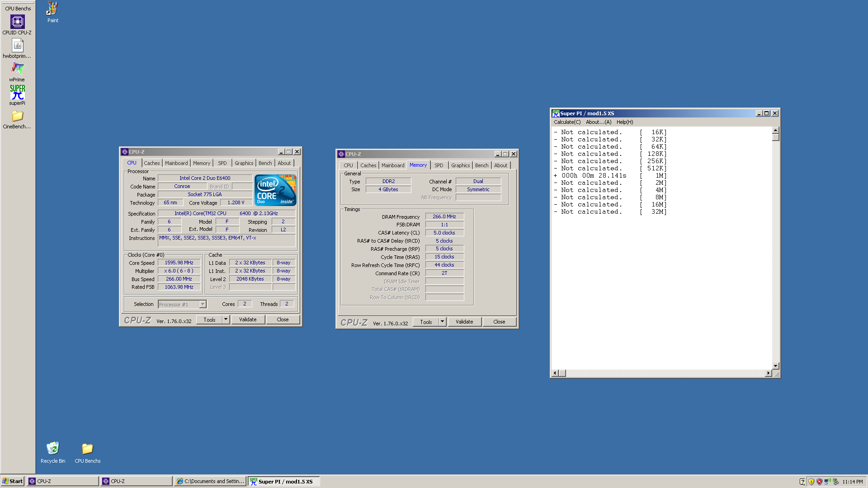Open Bench tab in left CPU-Z window
Image resolution: width=868 pixels, height=488 pixels.
[x=265, y=163]
